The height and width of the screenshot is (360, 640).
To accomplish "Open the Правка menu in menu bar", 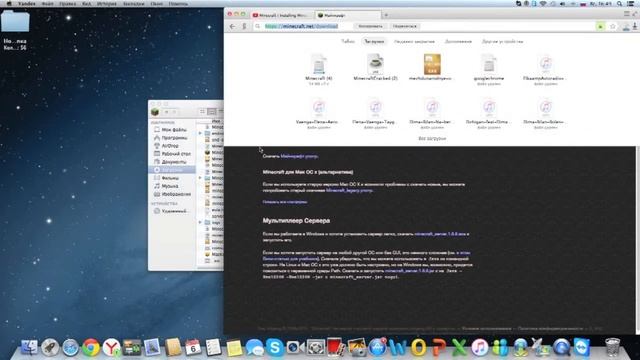I will point(67,3).
